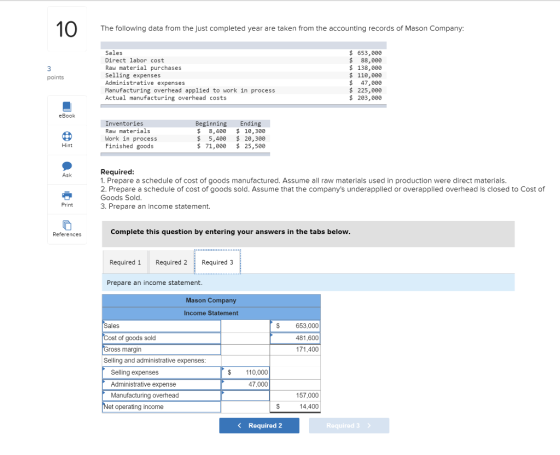Click the Selling expenses $ 110,000 data row
The width and height of the screenshot is (560, 455).
click(243, 75)
